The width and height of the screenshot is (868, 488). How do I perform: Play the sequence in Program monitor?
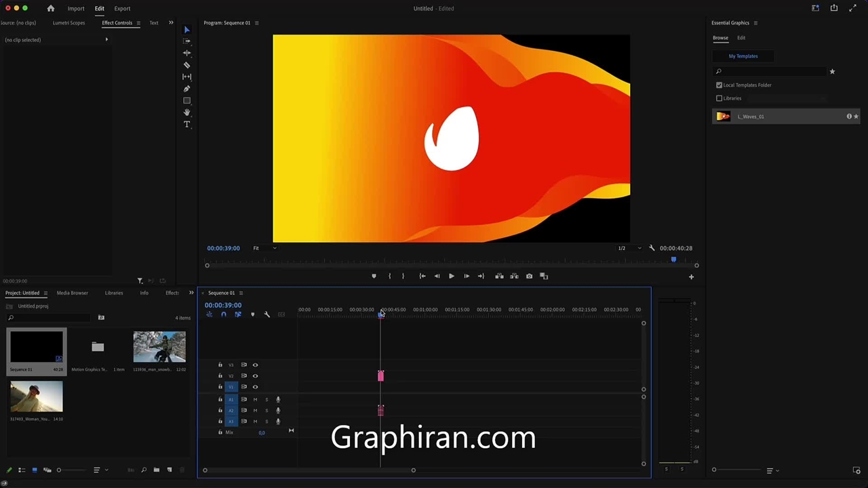[451, 276]
